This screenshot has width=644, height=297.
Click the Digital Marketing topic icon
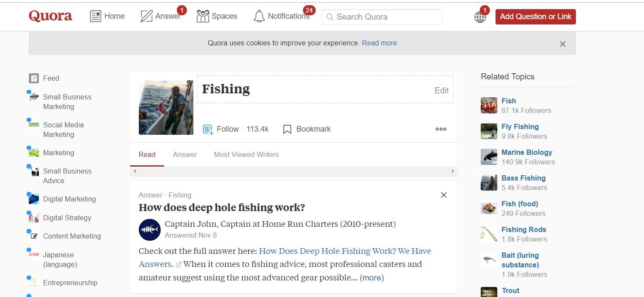pos(34,199)
